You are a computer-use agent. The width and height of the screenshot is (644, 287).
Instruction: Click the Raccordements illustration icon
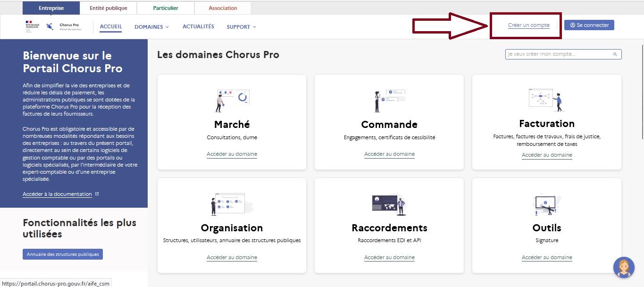click(x=389, y=204)
